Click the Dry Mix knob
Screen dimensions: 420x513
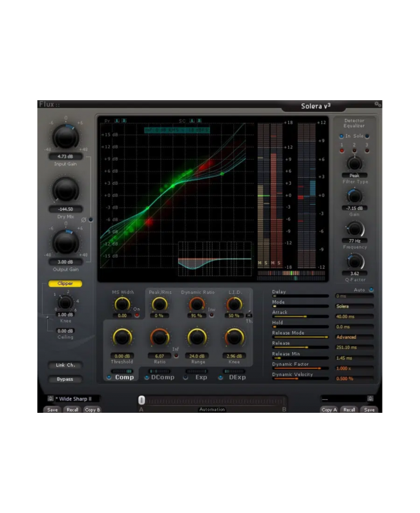point(66,189)
